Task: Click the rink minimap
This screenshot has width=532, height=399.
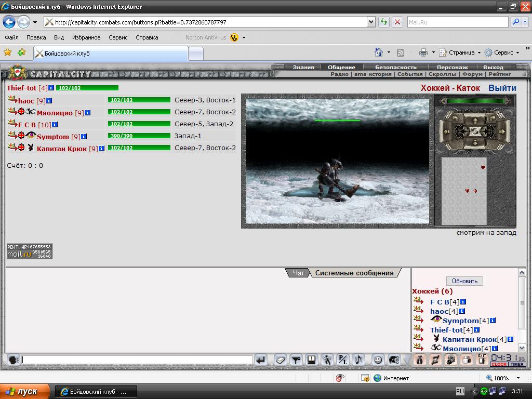Action: pyautogui.click(x=464, y=191)
